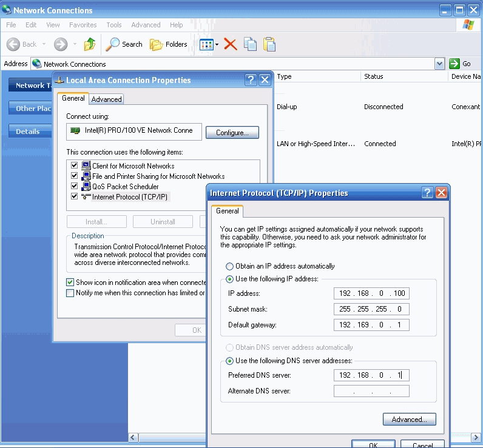
Task: Open the Favorites menu
Action: (83, 25)
